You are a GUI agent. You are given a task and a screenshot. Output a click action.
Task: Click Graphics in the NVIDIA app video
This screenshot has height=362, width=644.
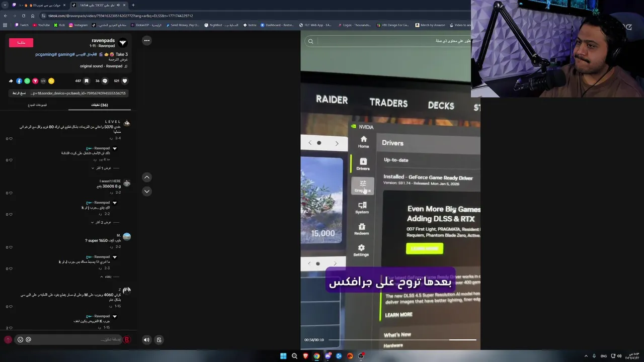click(x=363, y=187)
